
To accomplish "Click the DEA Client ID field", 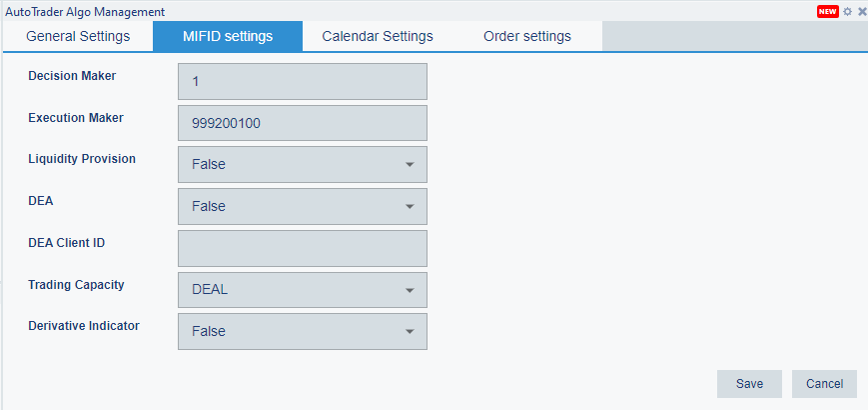I will [302, 248].
